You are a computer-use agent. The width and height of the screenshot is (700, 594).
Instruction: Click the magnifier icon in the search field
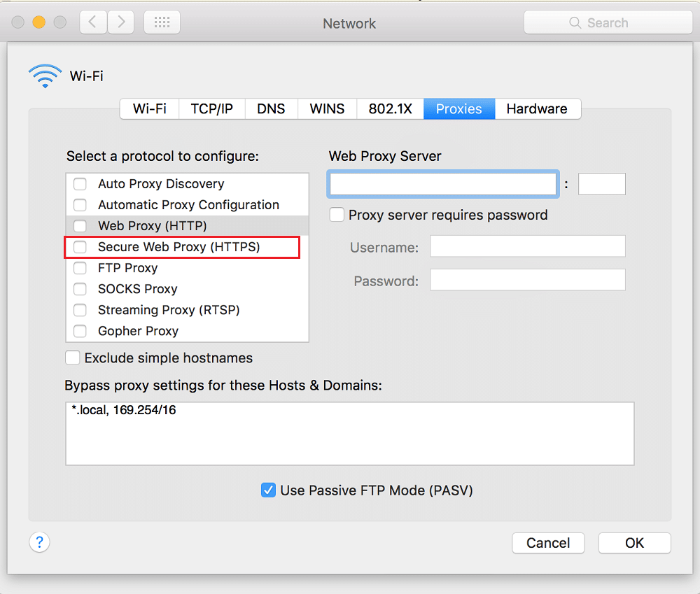575,22
